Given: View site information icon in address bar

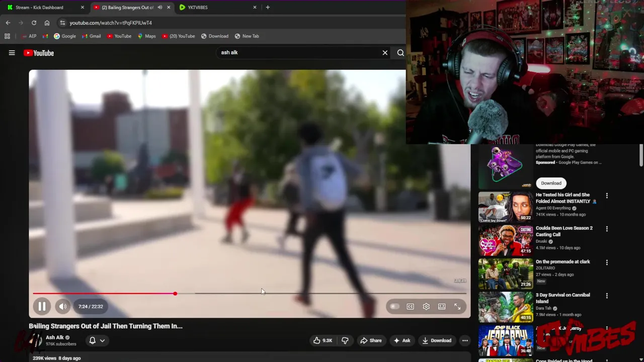Looking at the screenshot, I should tap(62, 23).
